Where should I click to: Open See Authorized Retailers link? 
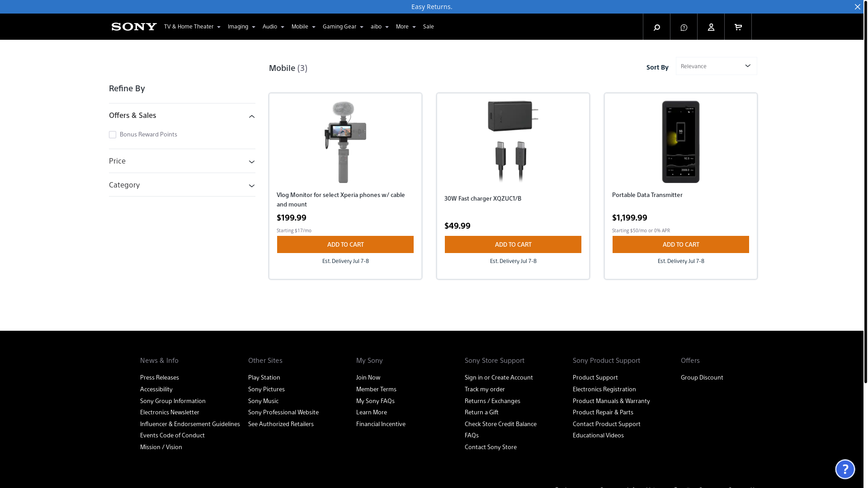pyautogui.click(x=281, y=424)
